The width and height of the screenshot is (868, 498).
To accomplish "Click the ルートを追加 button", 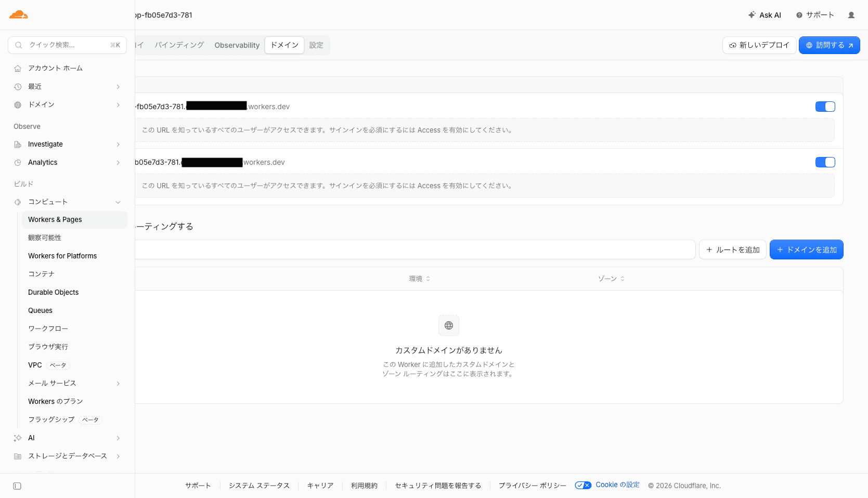I will click(733, 250).
